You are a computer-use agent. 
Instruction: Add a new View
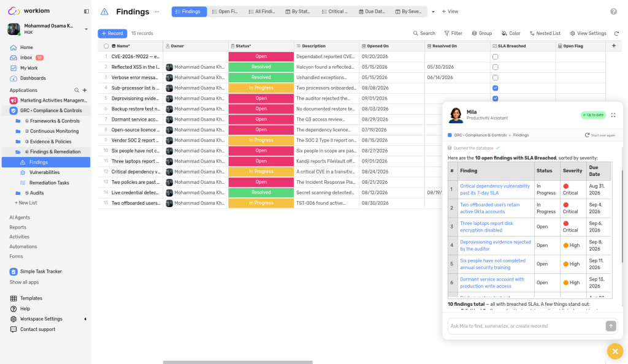coord(450,12)
